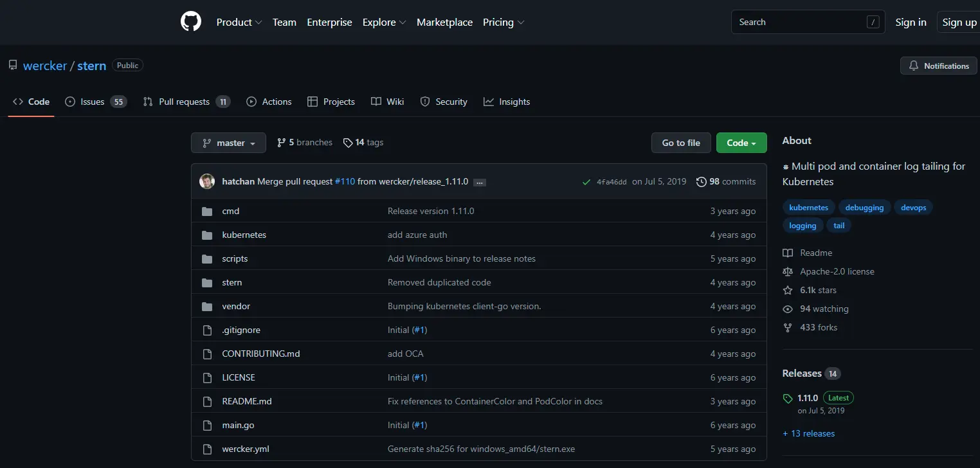
Task: Click the forks icon in About
Action: [788, 327]
